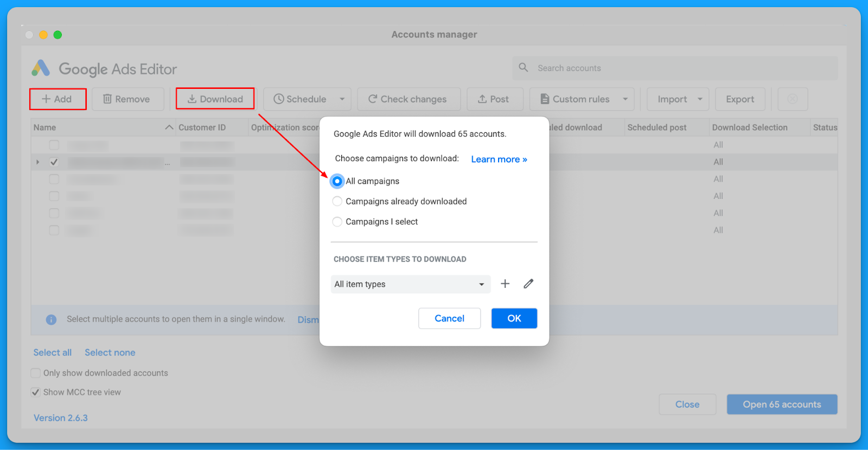Click the search magnifier icon

point(524,68)
